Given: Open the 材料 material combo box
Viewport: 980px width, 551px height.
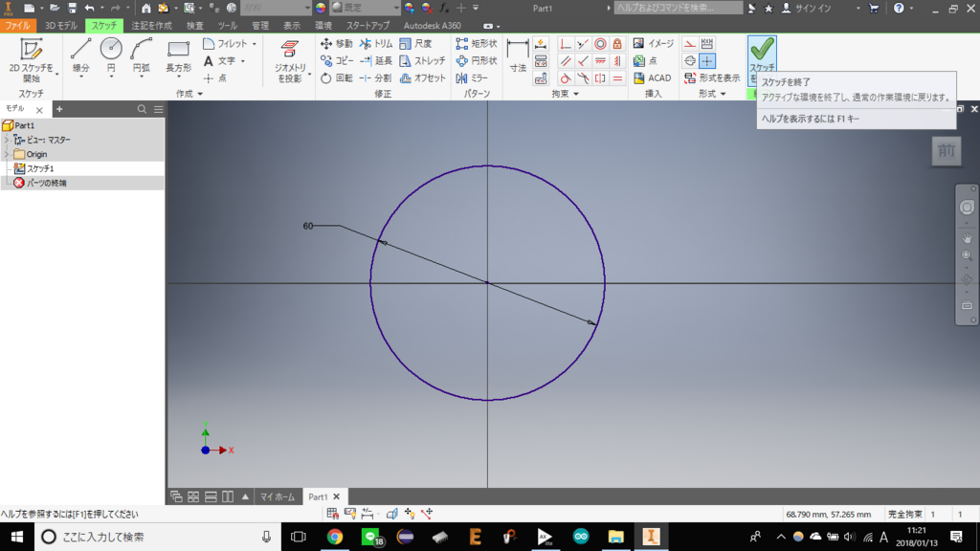Looking at the screenshot, I should [x=276, y=8].
